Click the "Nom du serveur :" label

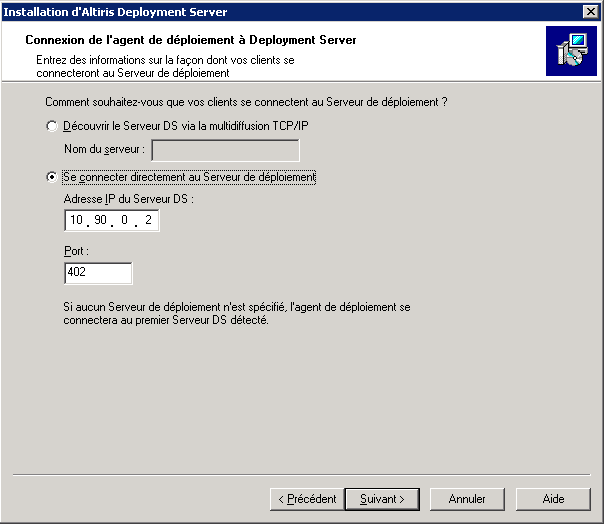tap(104, 151)
